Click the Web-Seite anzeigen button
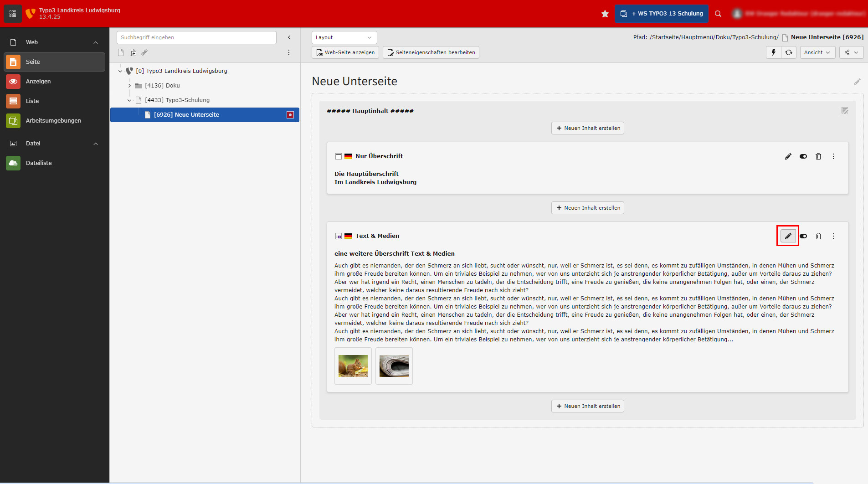Screen dimensions: 868x484 pyautogui.click(x=345, y=52)
